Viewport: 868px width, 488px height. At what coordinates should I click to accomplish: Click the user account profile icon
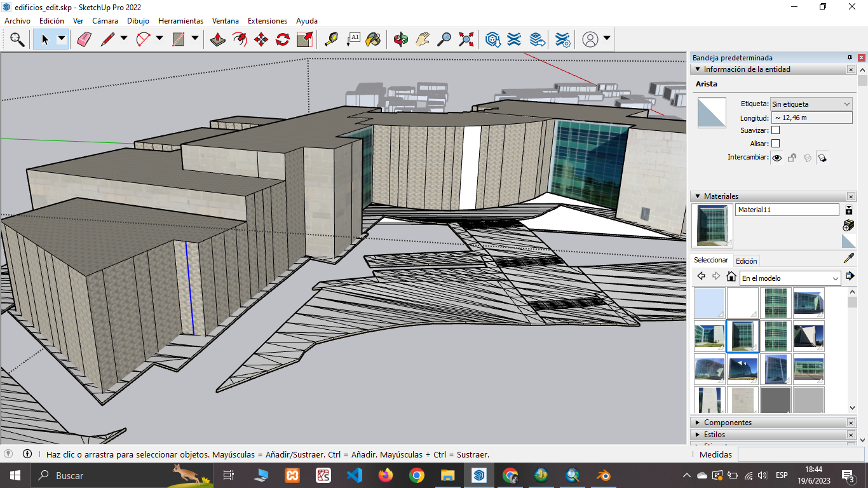[590, 39]
